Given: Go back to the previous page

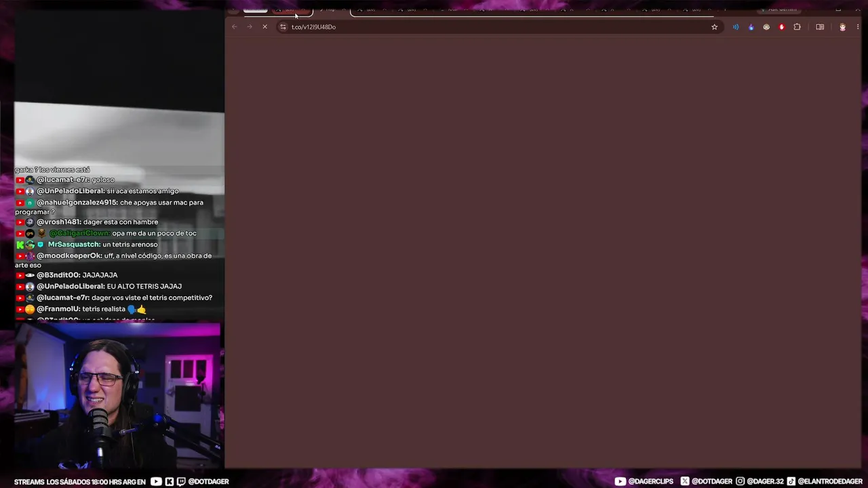Looking at the screenshot, I should (235, 27).
